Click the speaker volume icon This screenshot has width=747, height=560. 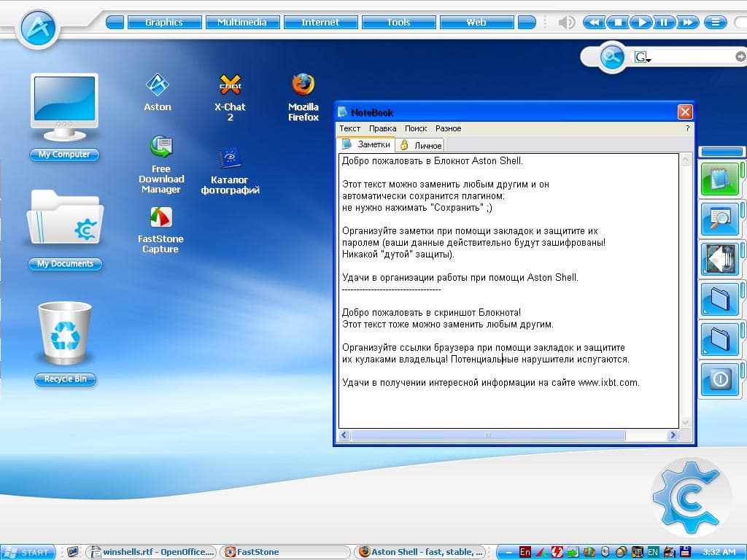click(x=566, y=23)
